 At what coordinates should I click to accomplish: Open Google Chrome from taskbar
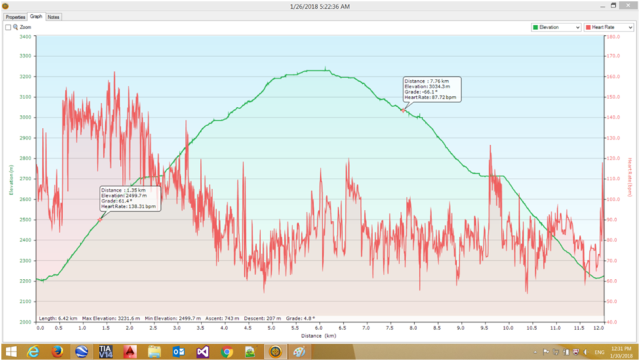pos(227,352)
